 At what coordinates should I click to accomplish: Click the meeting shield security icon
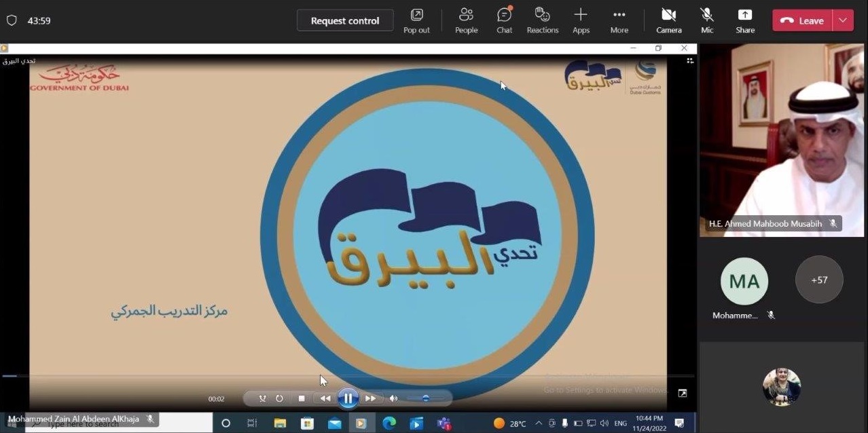(x=12, y=20)
